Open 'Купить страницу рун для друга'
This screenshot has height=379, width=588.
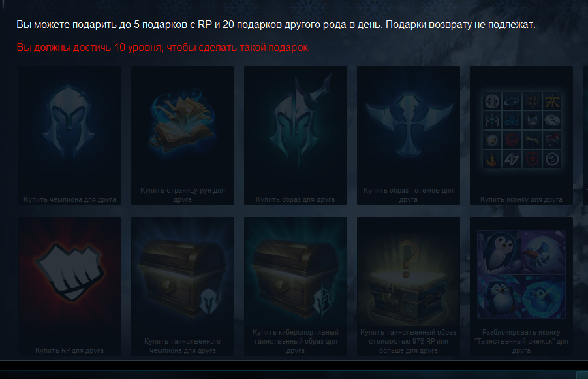point(183,195)
